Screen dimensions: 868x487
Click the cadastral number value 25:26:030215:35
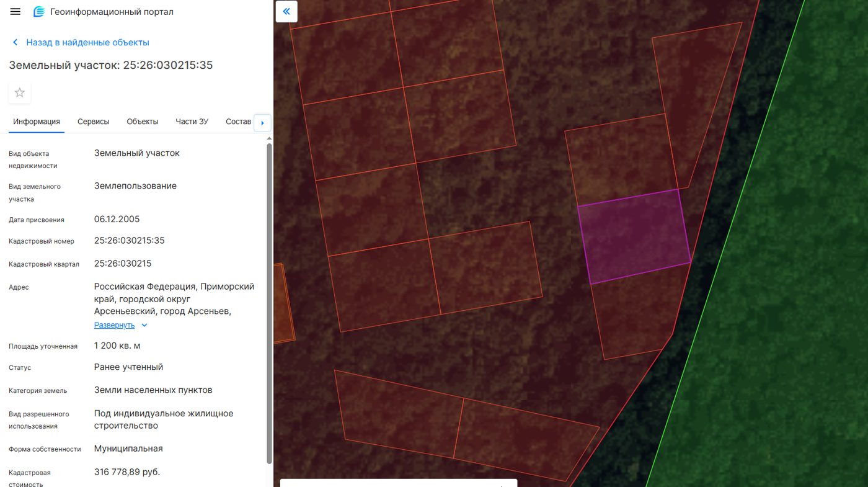(130, 241)
